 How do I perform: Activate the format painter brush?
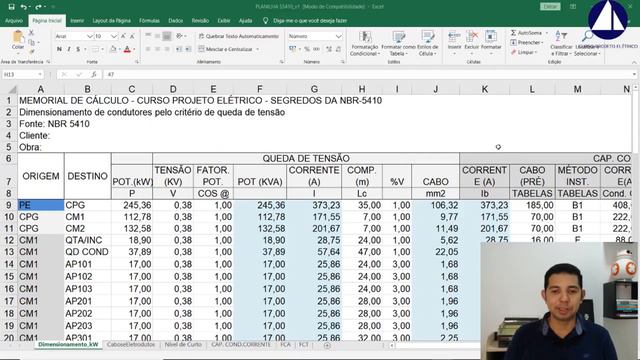(x=31, y=51)
